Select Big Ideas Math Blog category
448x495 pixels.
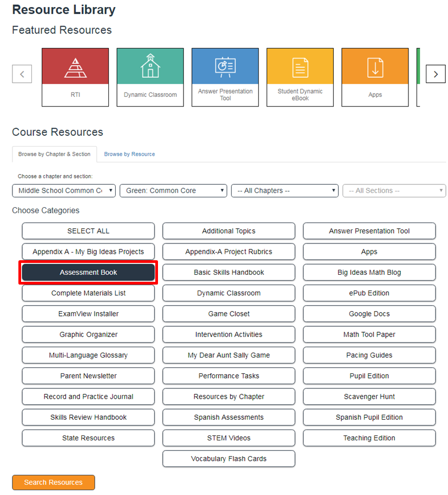370,273
